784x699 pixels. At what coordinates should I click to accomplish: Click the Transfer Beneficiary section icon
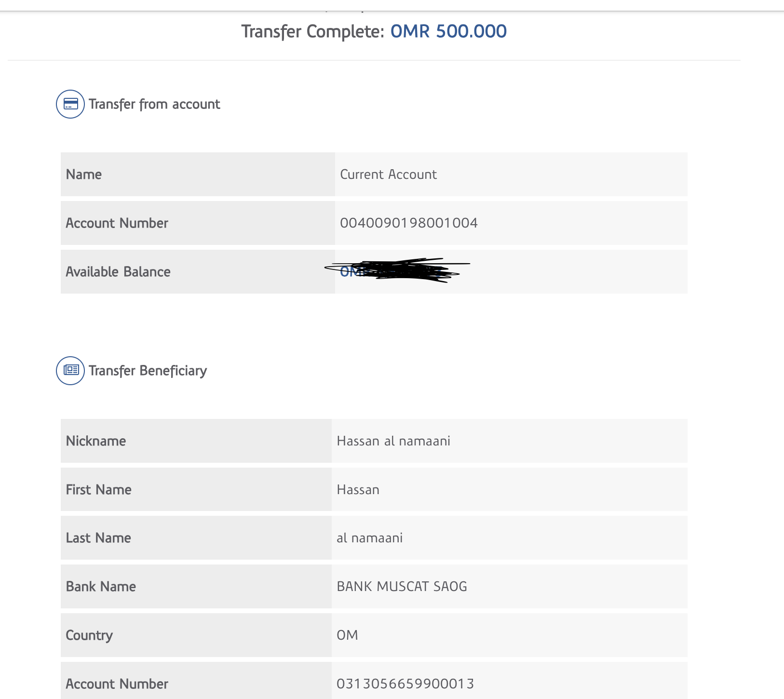click(70, 371)
